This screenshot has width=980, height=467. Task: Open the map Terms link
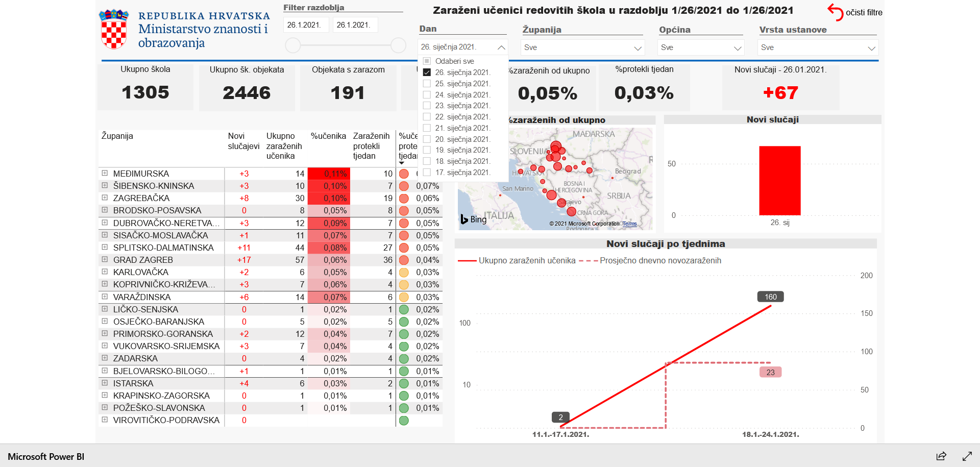[629, 224]
